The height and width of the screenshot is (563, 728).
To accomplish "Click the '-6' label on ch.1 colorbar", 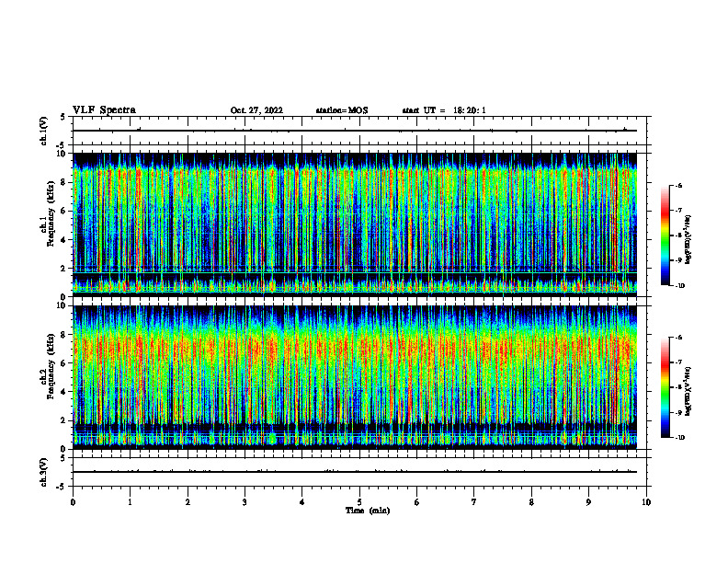I will [x=679, y=185].
